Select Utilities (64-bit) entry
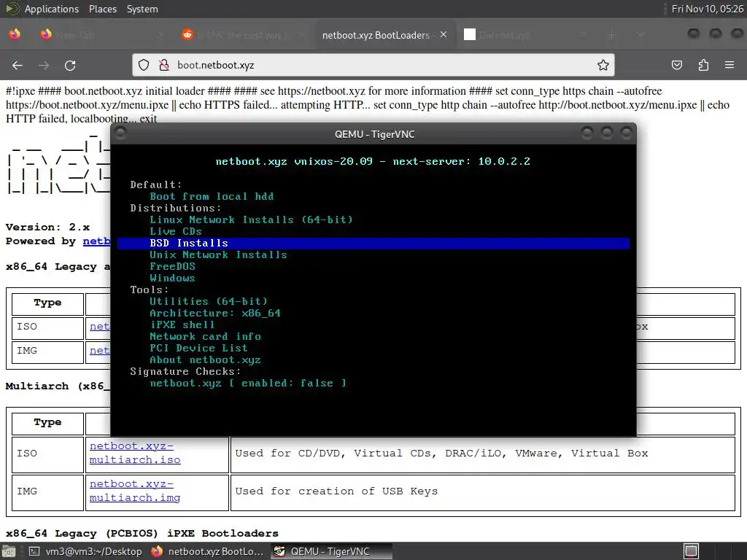Image resolution: width=747 pixels, height=560 pixels. point(209,301)
